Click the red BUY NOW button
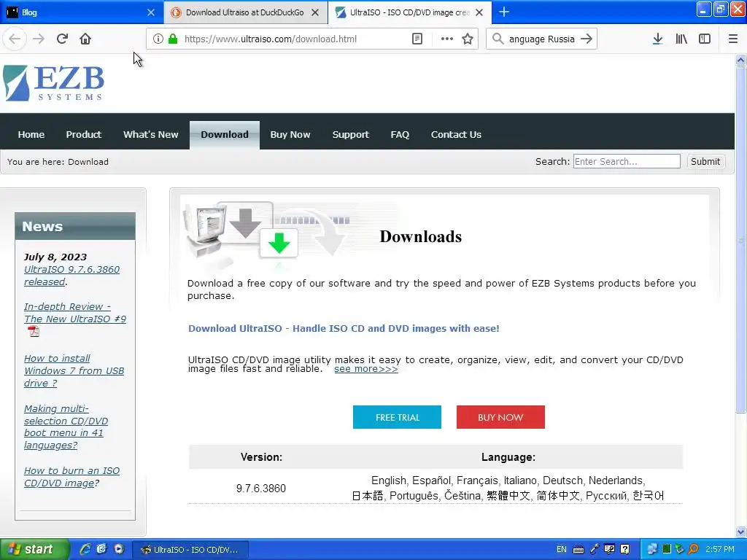Screen dimensions: 747x560 click(500, 417)
